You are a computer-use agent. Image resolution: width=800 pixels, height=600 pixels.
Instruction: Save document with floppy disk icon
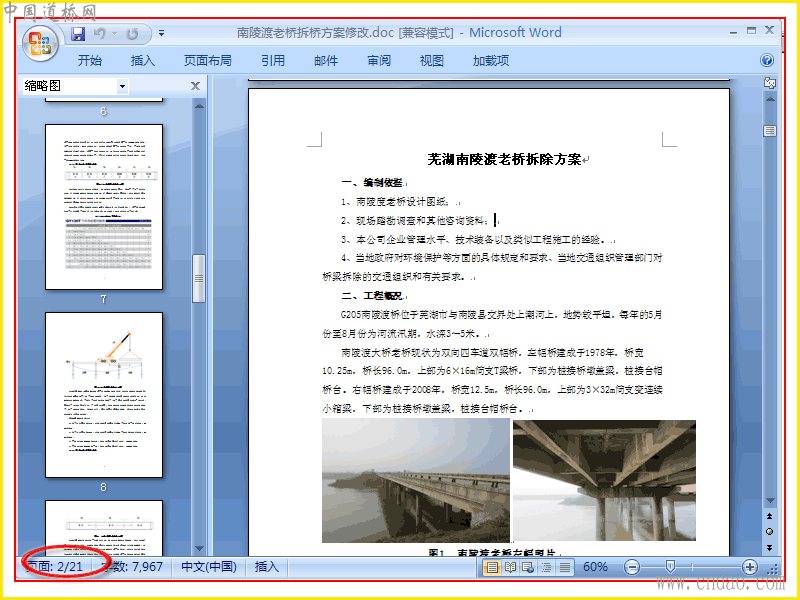[x=78, y=34]
